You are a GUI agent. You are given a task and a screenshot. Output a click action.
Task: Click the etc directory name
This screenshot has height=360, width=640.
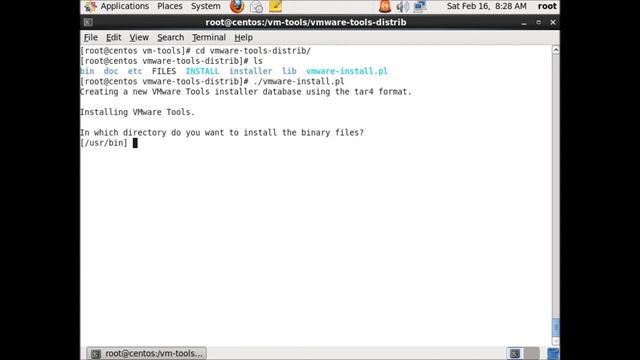[x=135, y=71]
